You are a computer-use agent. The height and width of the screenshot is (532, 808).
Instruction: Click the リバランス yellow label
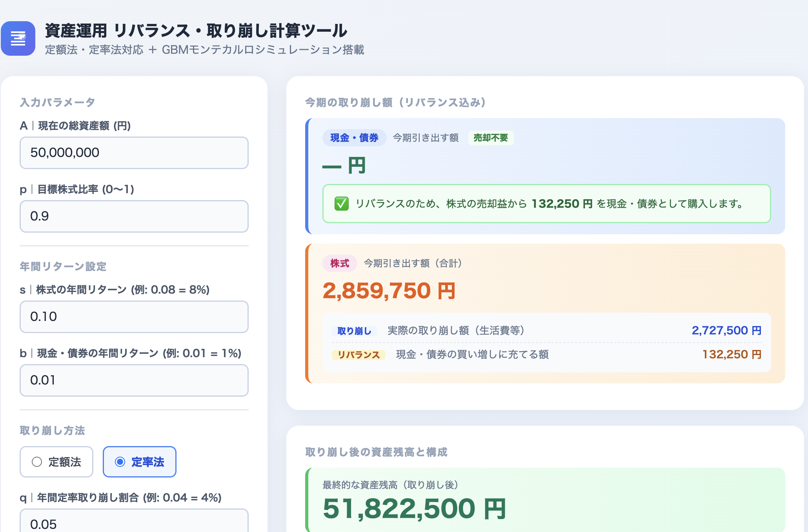[359, 355]
